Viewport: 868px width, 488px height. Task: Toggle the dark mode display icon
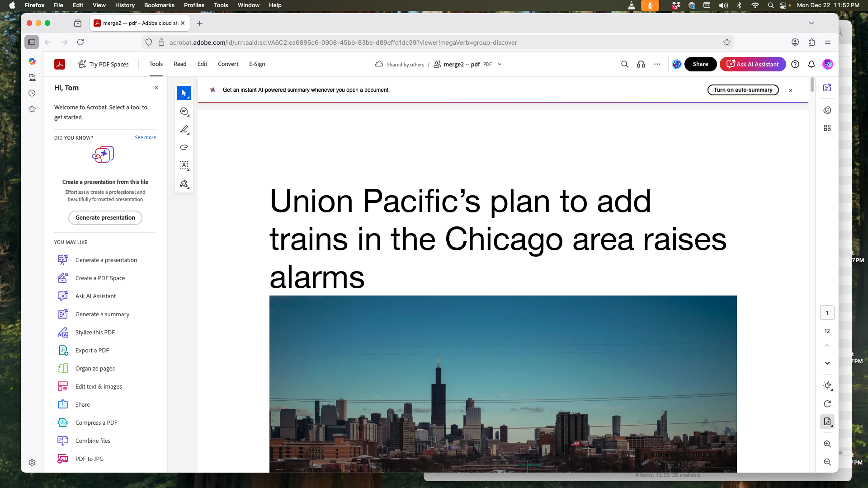click(x=827, y=385)
